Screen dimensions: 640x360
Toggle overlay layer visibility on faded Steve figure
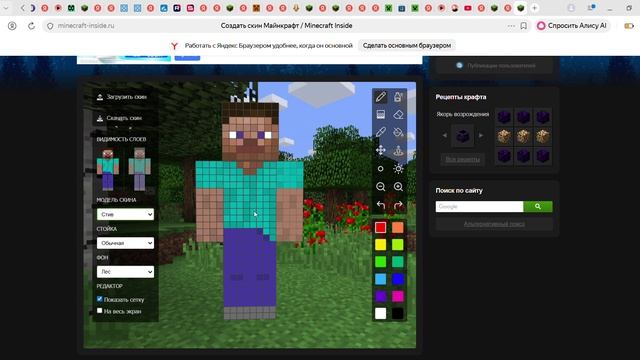click(x=139, y=169)
